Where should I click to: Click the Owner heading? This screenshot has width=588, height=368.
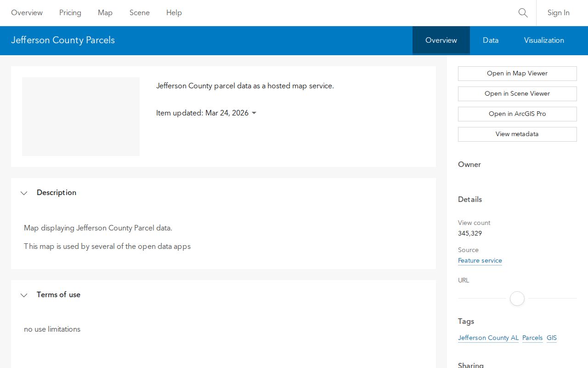(469, 165)
